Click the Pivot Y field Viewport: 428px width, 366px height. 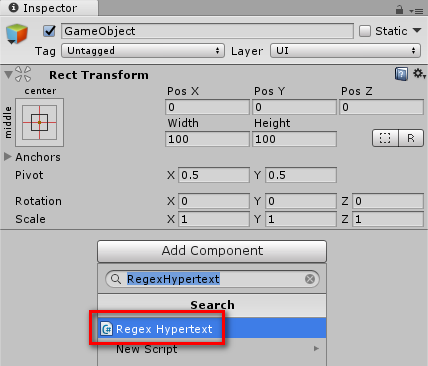[301, 175]
